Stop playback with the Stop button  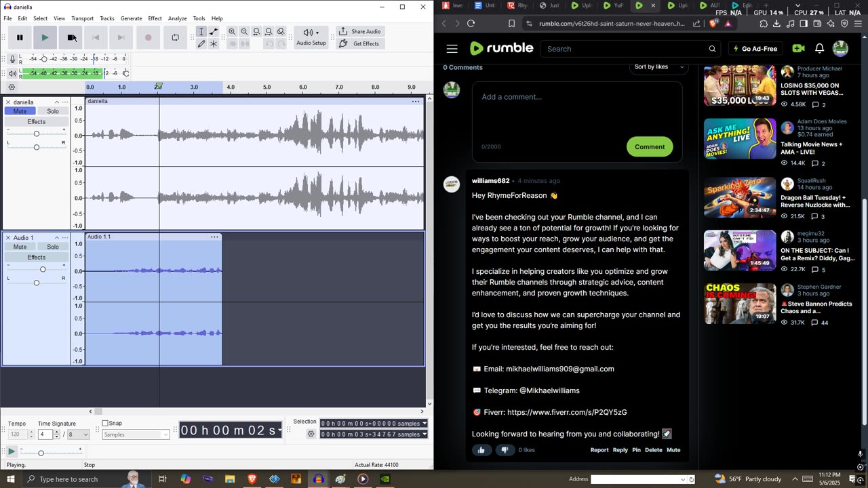pyautogui.click(x=71, y=37)
